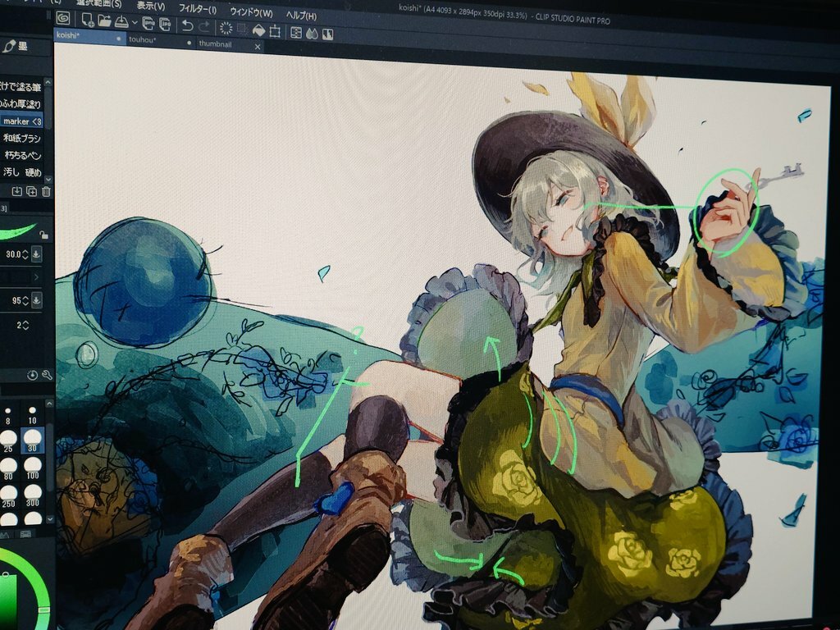The width and height of the screenshot is (840, 630).
Task: Pick brush size preset 80
Action: pos(8,468)
